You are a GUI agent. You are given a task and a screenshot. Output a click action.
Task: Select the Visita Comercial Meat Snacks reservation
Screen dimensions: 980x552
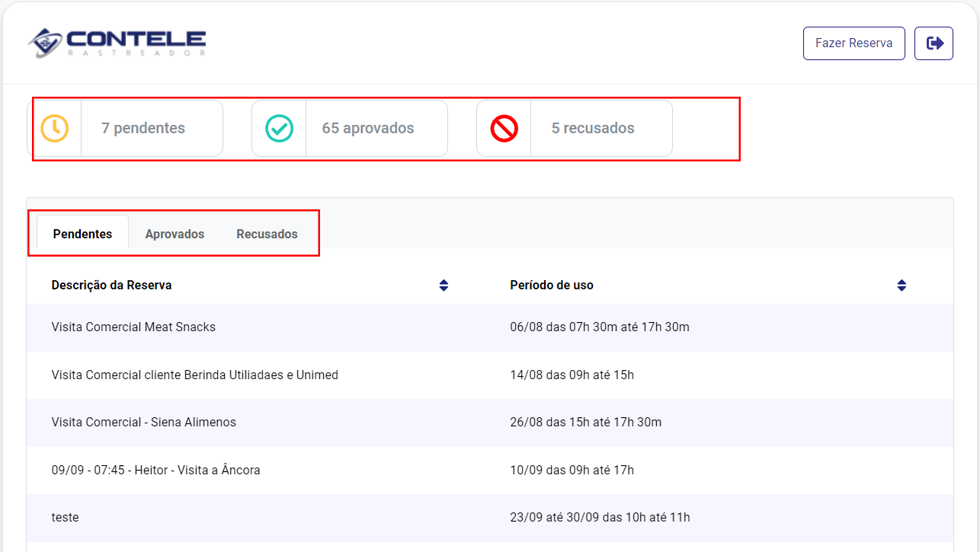(x=133, y=327)
